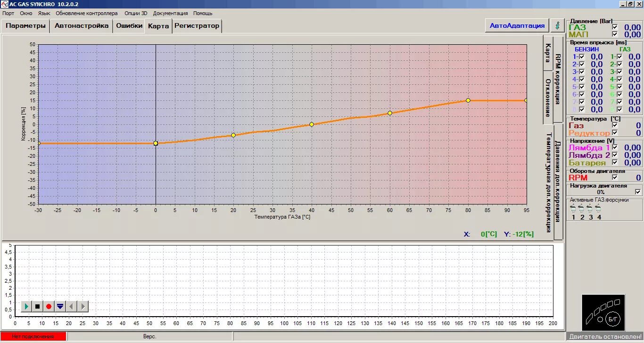Image resolution: width=644 pixels, height=343 pixels.
Task: Select the RPM коррекция side tab
Action: pos(558,79)
